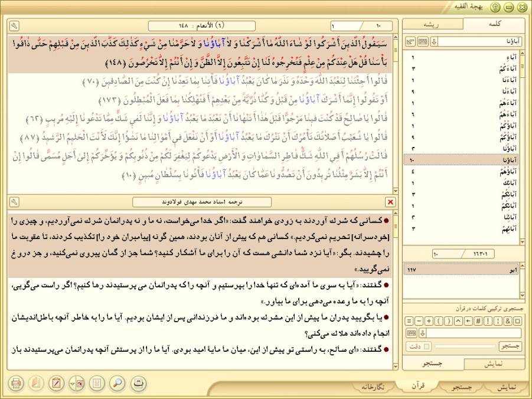Open keyboard for combined search field
This screenshot has width=532, height=399.
(411, 333)
